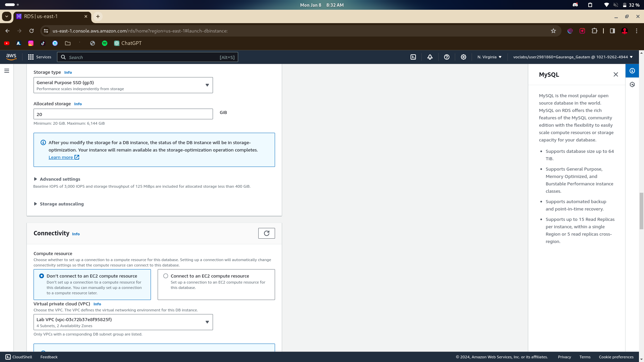The height and width of the screenshot is (362, 644).
Task: Open the N. Virginia region menu
Action: (x=489, y=57)
